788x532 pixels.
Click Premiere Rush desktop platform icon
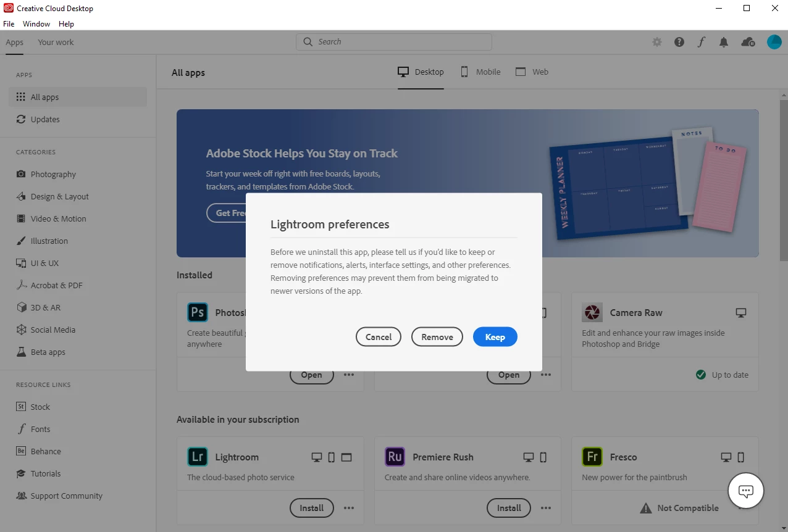coord(529,457)
